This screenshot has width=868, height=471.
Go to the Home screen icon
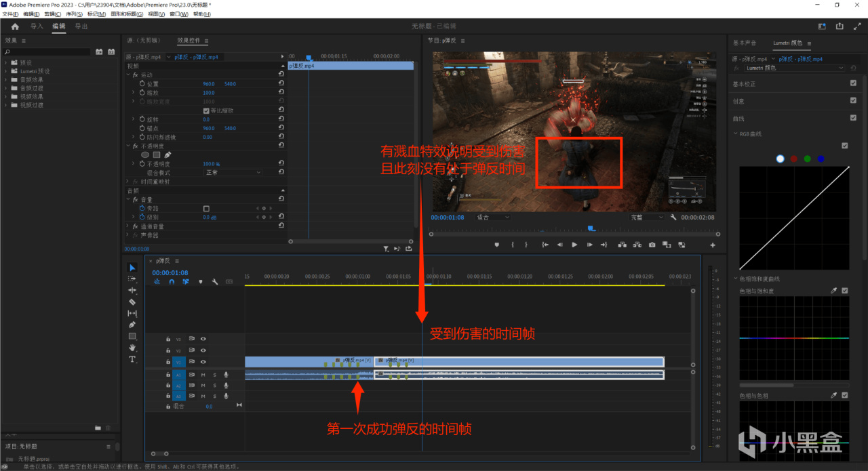(15, 26)
